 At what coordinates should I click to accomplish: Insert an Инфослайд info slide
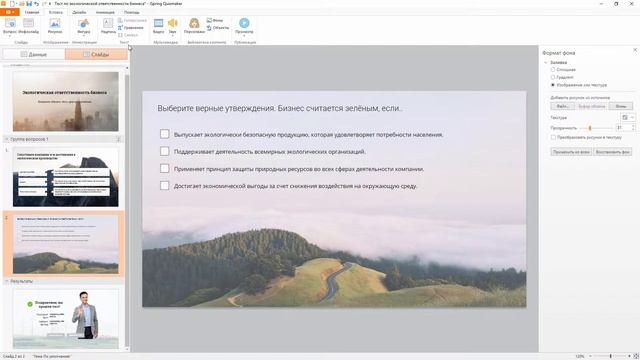click(29, 26)
